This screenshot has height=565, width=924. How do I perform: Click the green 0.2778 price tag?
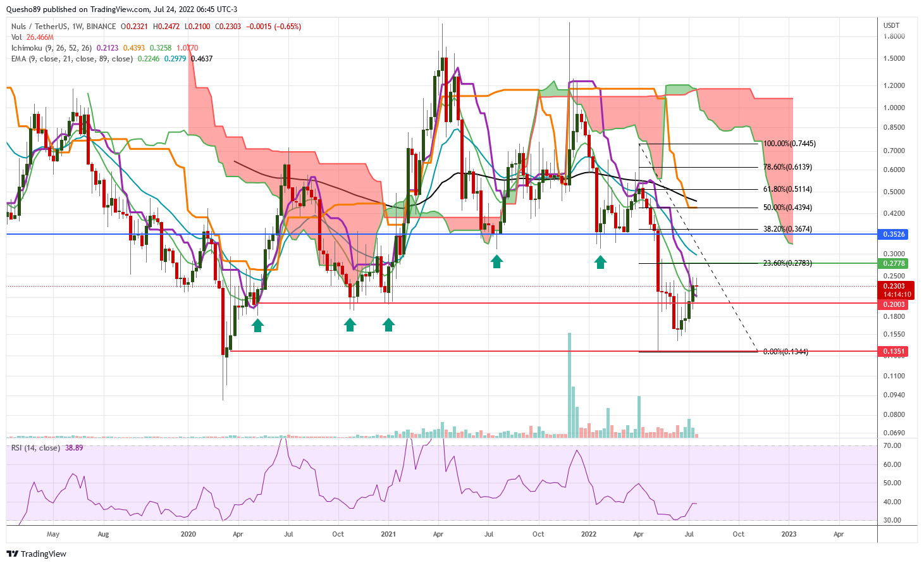[894, 263]
